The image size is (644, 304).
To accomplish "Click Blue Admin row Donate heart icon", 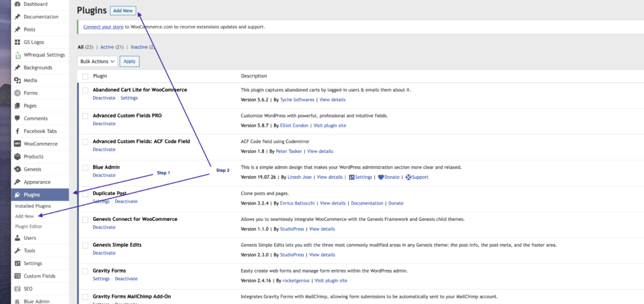I will 380,177.
